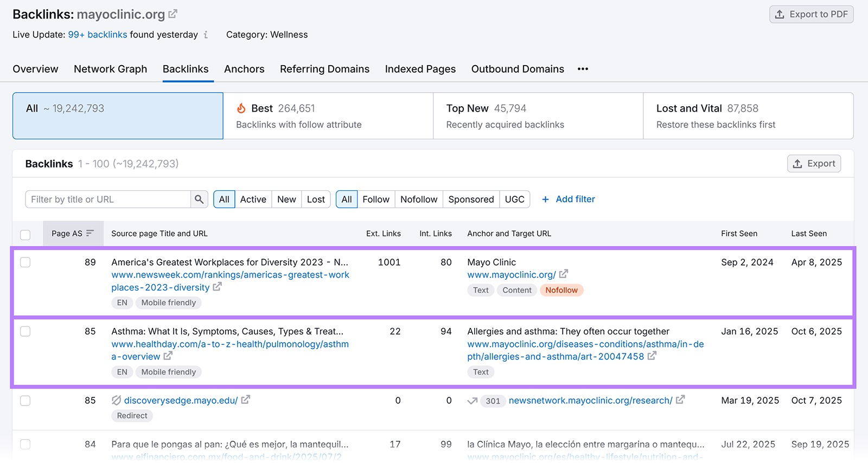This screenshot has height=463, width=868.
Task: Click the flame icon on Best card
Action: click(241, 108)
